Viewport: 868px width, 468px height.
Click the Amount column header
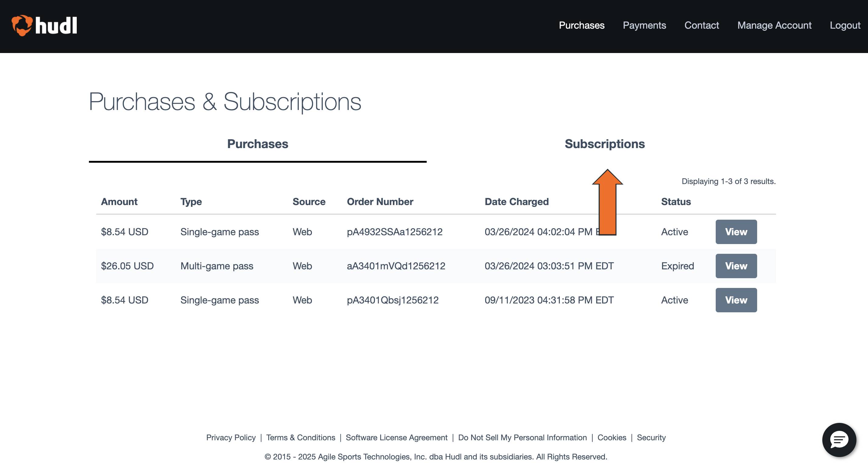(x=119, y=202)
